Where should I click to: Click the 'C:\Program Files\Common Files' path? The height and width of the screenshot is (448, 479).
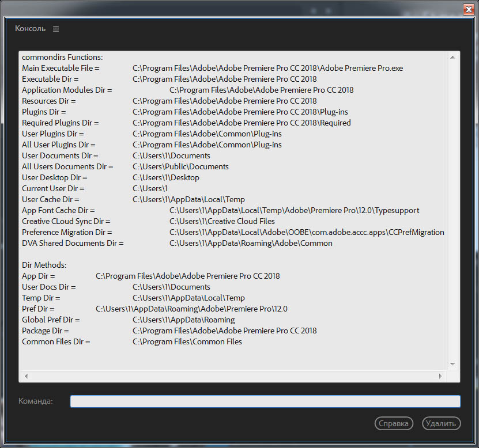(187, 342)
